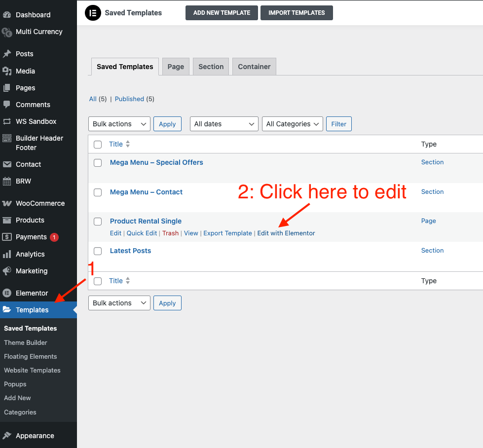Click the BRW calendar icon

(x=7, y=181)
